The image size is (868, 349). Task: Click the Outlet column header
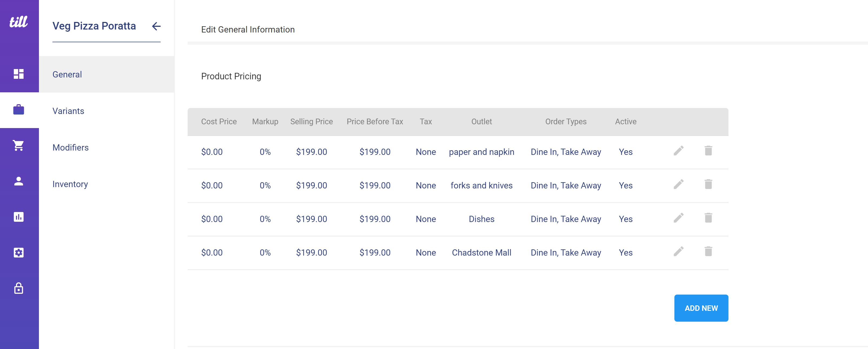point(482,122)
